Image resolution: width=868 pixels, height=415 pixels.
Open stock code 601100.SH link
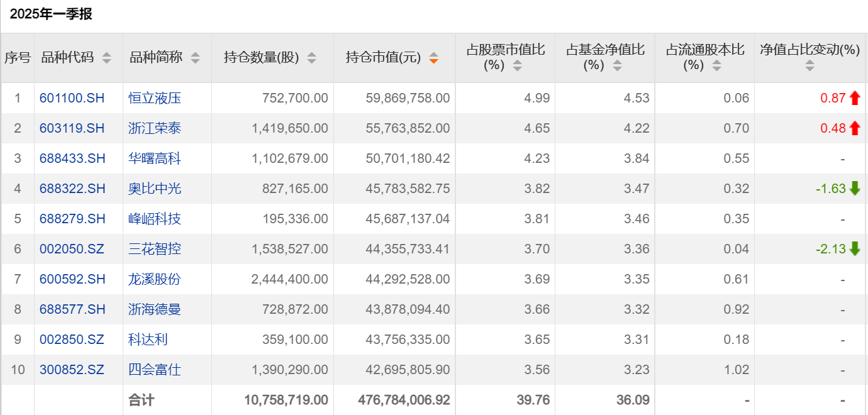[72, 98]
